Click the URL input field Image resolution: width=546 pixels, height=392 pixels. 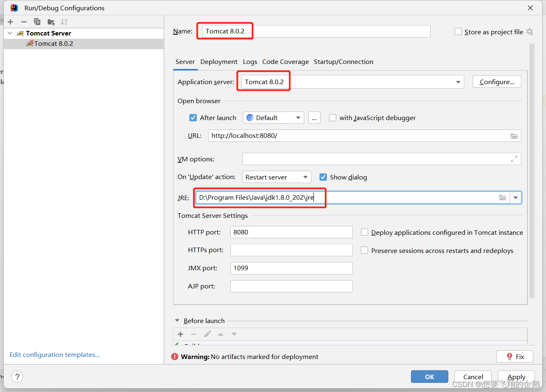point(365,136)
